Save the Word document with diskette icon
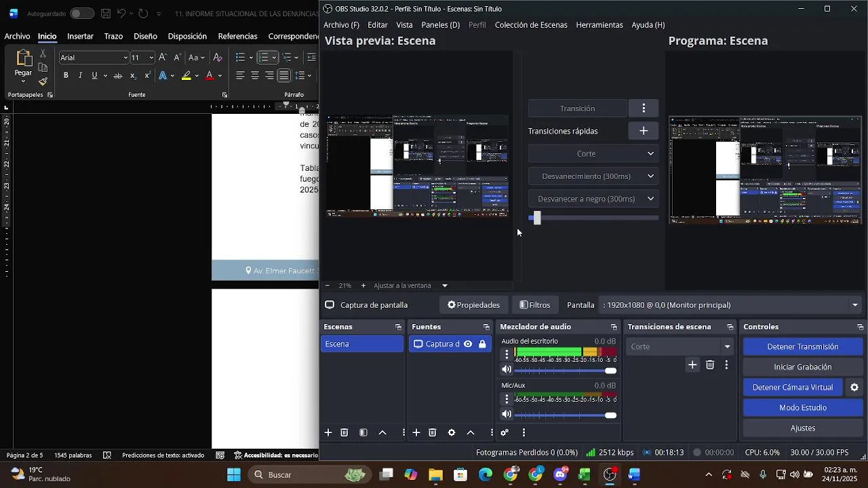The width and height of the screenshot is (868, 488). click(106, 14)
